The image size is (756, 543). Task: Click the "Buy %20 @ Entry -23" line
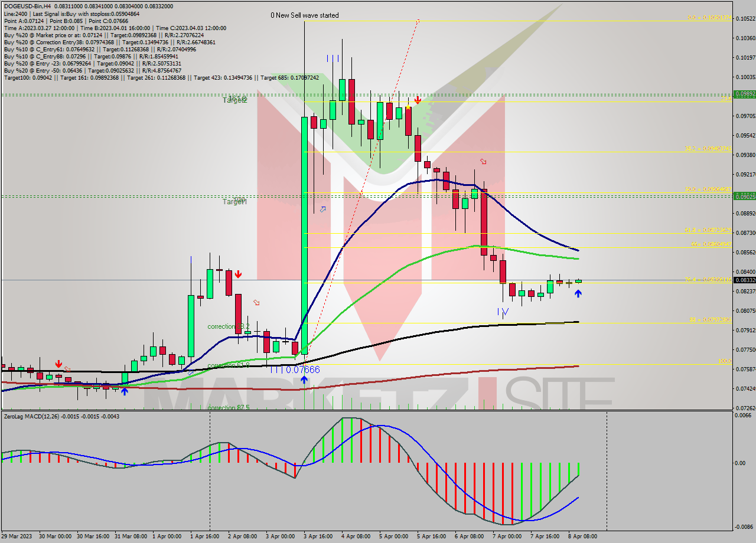(x=92, y=63)
